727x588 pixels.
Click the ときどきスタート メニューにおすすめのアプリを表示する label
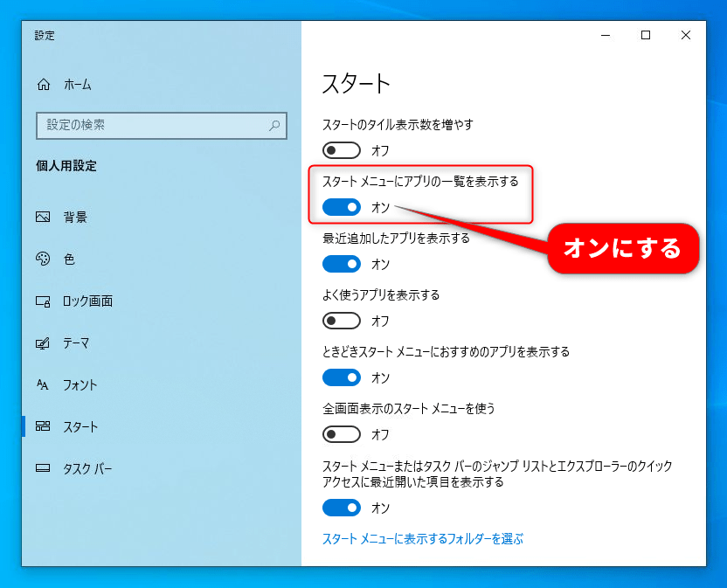[x=446, y=351]
